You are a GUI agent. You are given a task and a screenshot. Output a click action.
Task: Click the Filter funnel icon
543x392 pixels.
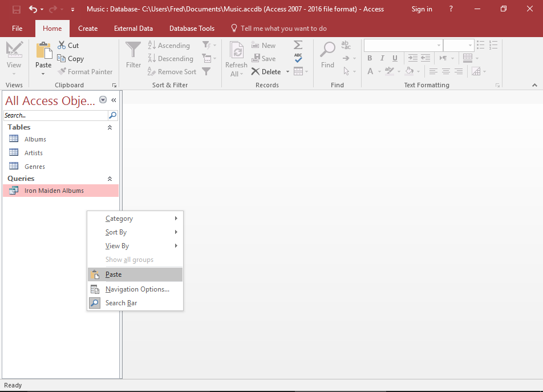pyautogui.click(x=133, y=50)
